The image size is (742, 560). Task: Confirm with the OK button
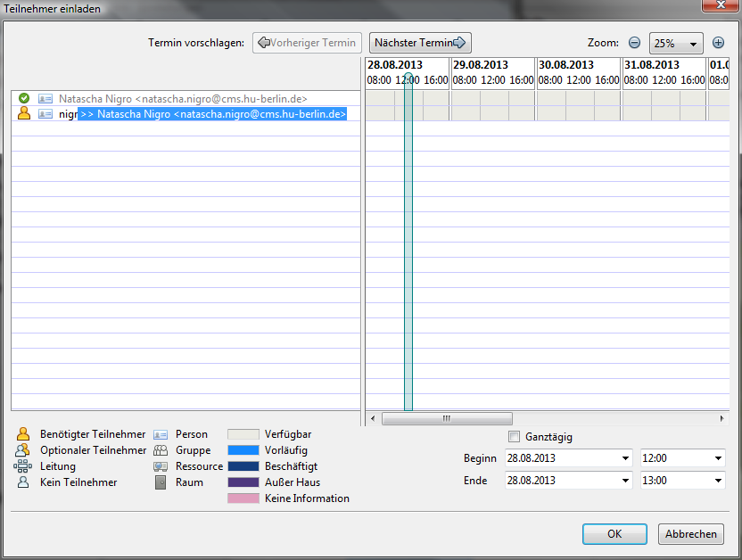click(614, 534)
